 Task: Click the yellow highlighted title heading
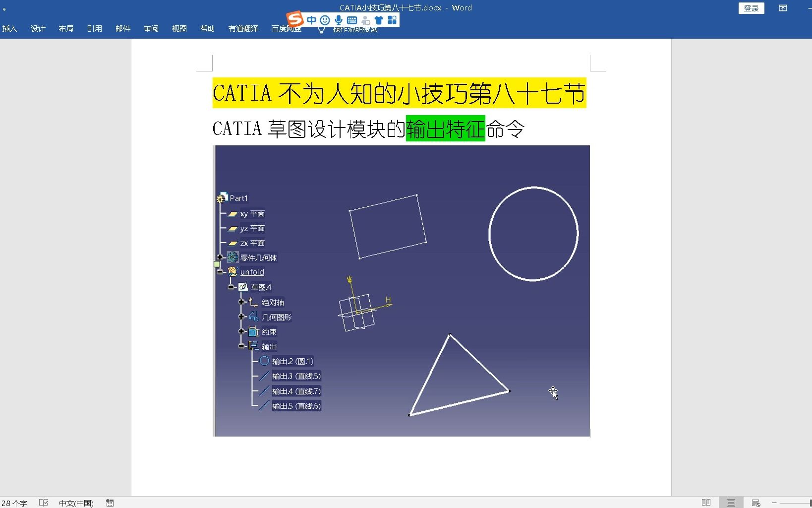399,93
